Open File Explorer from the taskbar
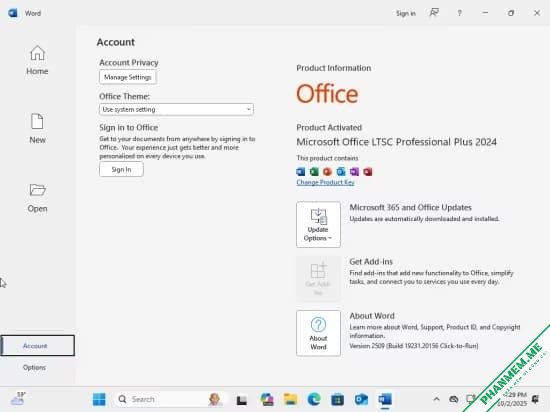The width and height of the screenshot is (550, 412). click(290, 399)
